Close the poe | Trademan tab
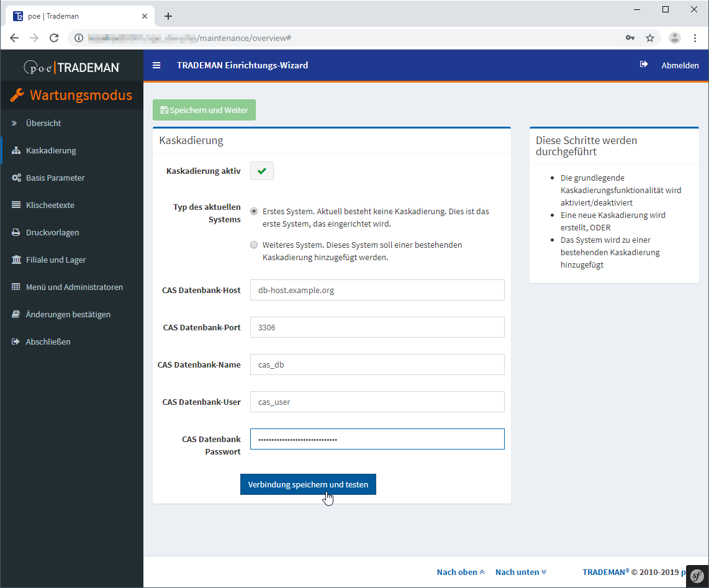The height and width of the screenshot is (588, 709). click(x=145, y=16)
